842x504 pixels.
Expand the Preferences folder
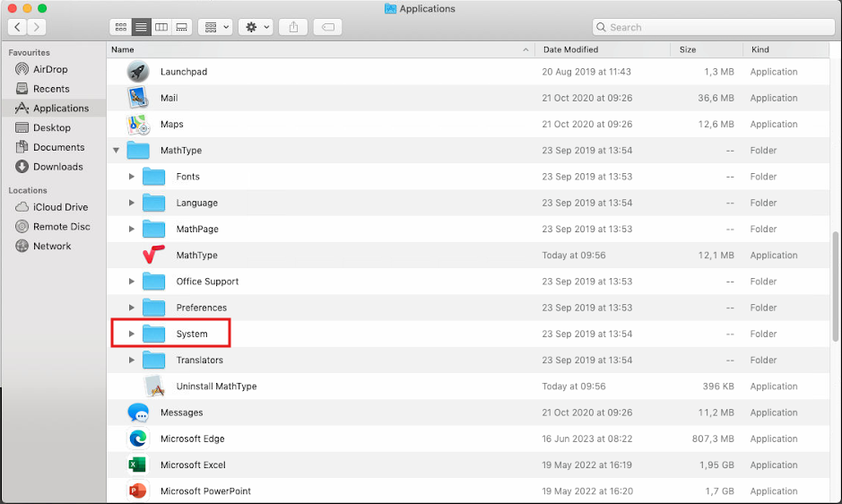(x=131, y=308)
